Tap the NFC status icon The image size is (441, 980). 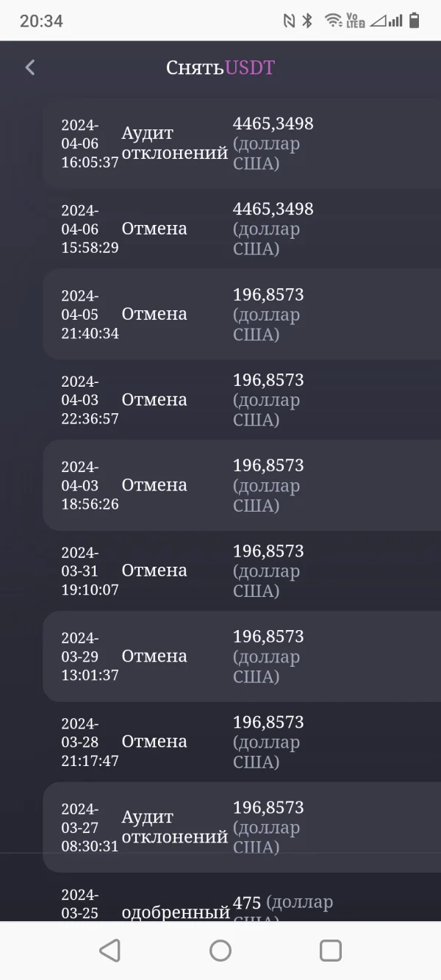(289, 21)
